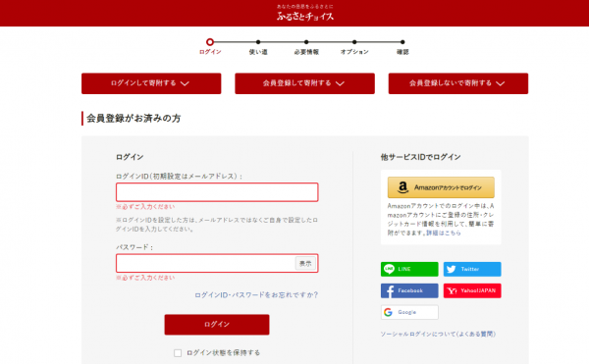Click the 使い道 step label
589x364 pixels.
pyautogui.click(x=258, y=52)
